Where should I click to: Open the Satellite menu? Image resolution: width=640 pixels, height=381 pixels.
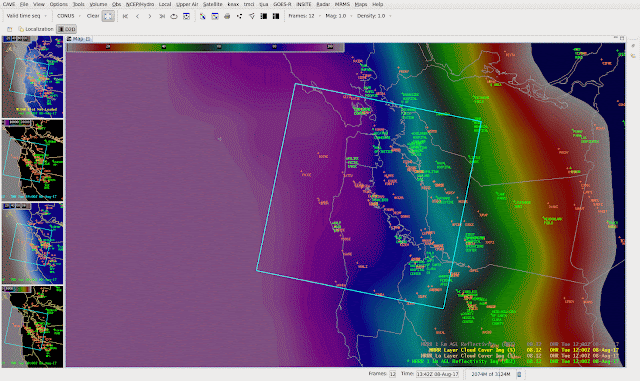[x=213, y=4]
